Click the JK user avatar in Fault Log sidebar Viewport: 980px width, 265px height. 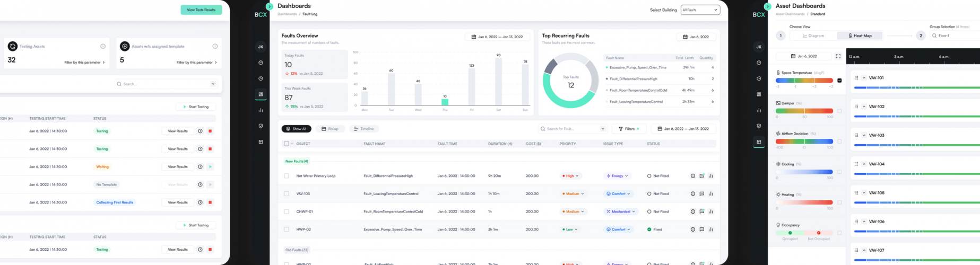(261, 47)
